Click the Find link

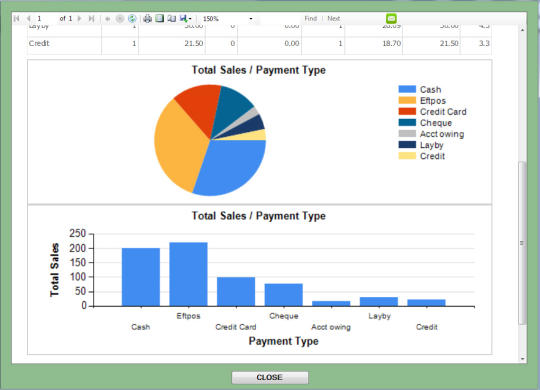[x=310, y=19]
